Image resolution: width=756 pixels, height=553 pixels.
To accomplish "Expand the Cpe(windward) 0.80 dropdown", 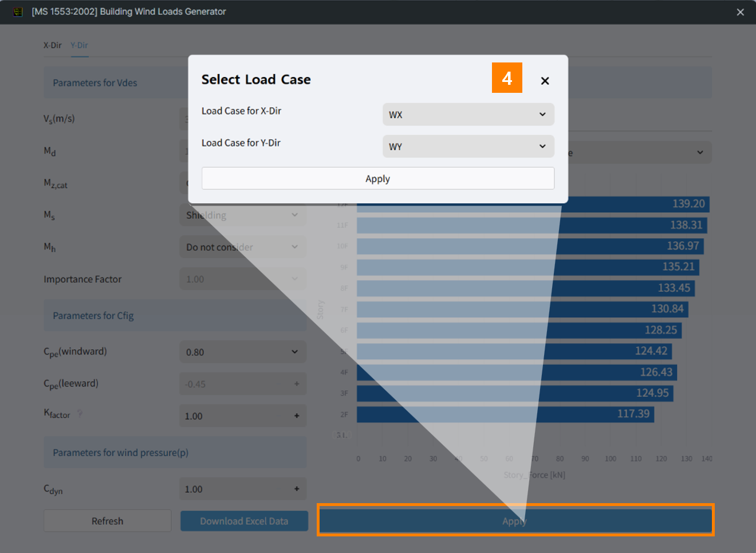I will pos(243,352).
